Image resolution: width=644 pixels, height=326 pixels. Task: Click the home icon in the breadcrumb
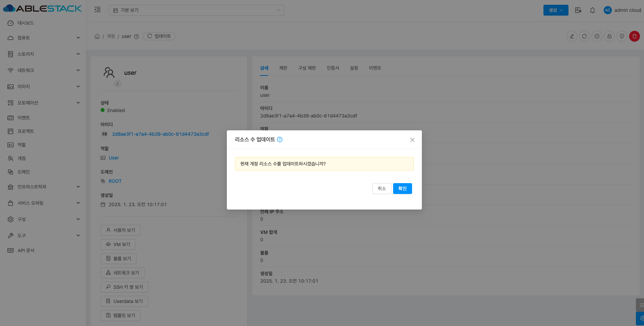[x=97, y=36]
